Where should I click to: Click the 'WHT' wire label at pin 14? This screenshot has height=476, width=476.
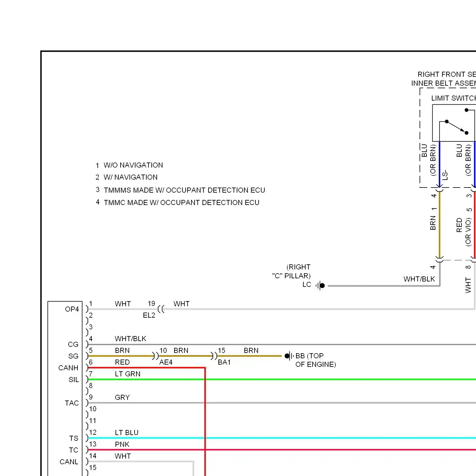[x=123, y=456]
